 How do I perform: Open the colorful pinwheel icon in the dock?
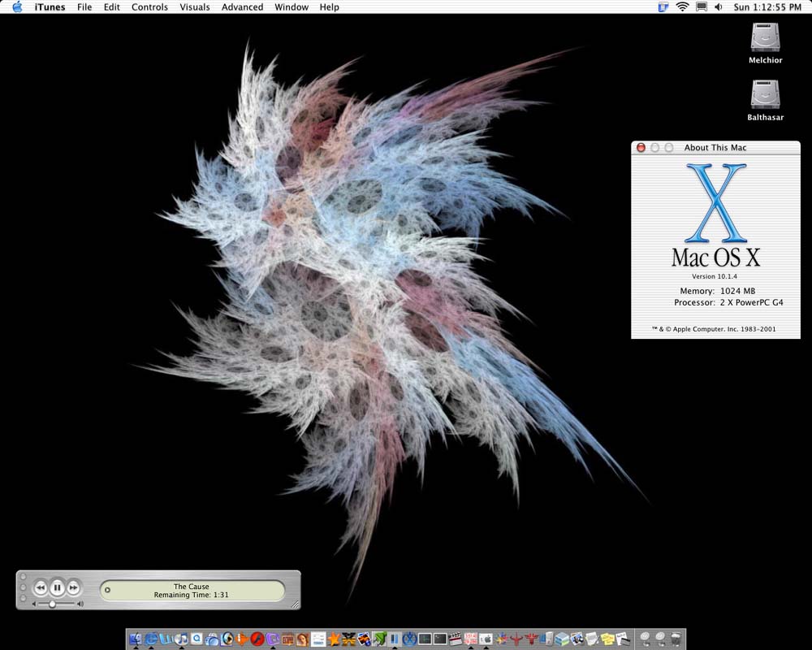501,639
